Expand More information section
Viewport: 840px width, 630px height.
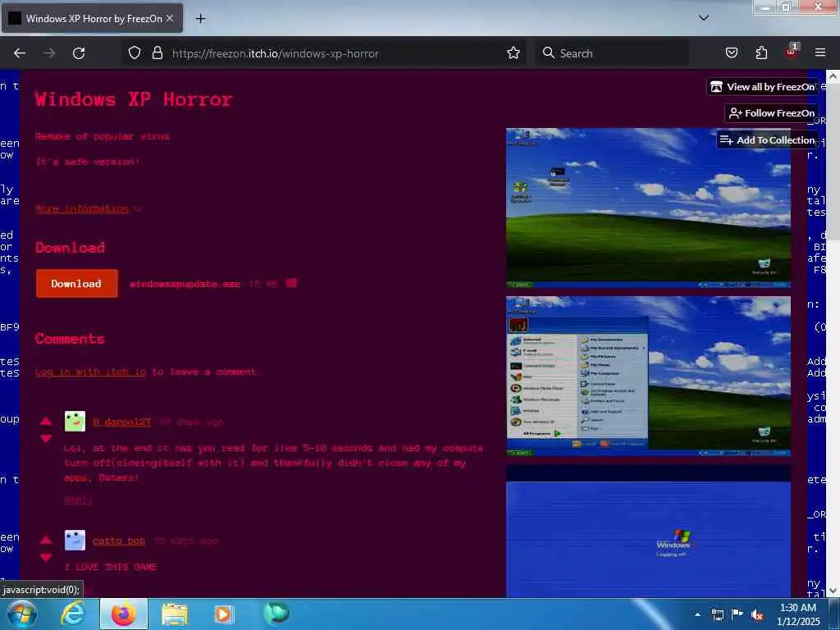[x=89, y=209]
